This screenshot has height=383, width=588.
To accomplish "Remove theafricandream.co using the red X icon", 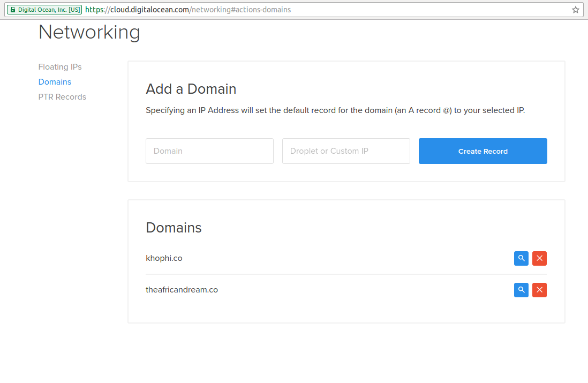I will coord(539,290).
